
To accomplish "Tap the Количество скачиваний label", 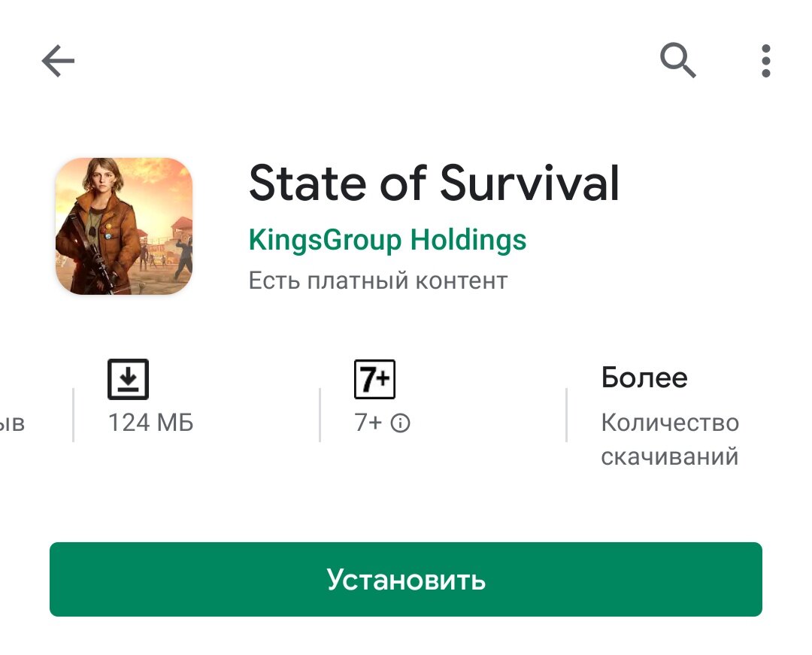I will click(670, 440).
